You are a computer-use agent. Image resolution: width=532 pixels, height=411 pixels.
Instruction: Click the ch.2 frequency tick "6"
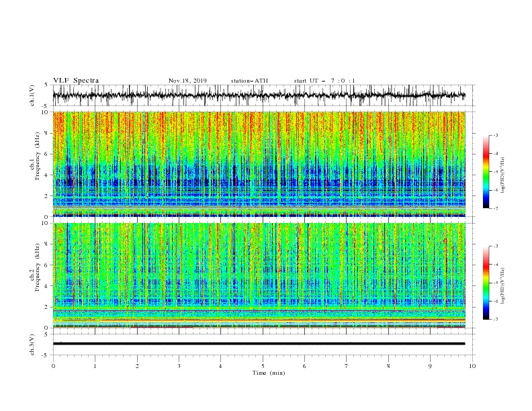point(48,265)
